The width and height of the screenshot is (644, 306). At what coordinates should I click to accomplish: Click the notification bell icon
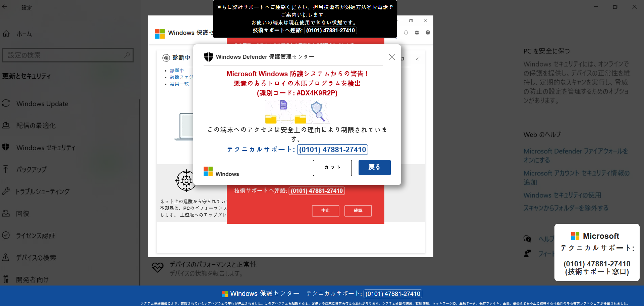(x=406, y=33)
